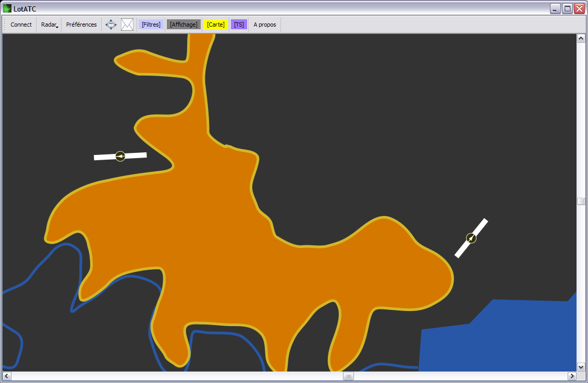588x383 pixels.
Task: Open Préférences settings
Action: [81, 25]
